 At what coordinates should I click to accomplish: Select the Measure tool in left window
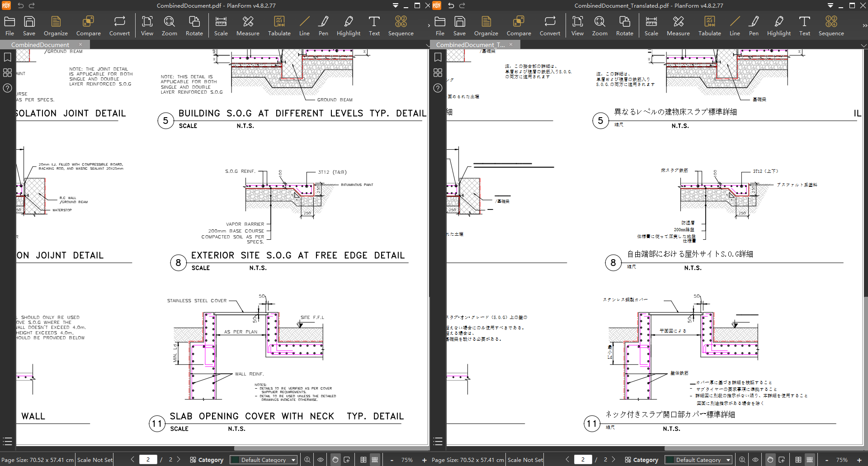tap(248, 26)
